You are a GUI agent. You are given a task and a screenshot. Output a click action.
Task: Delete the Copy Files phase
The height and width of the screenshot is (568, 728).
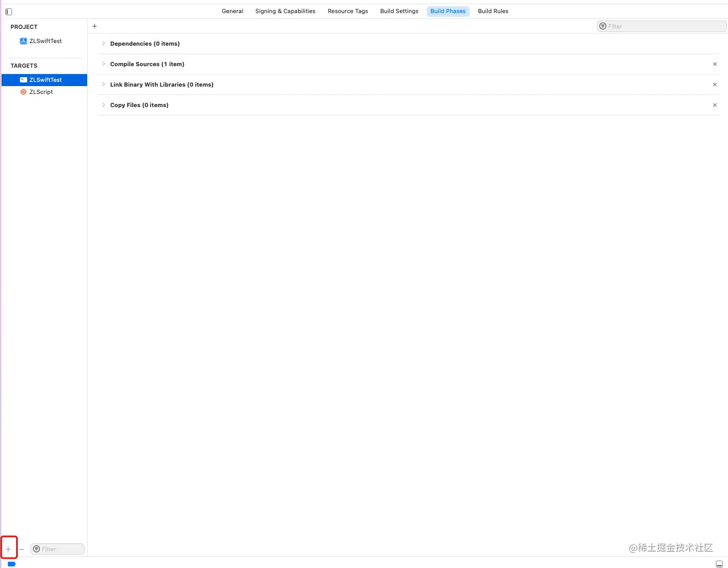point(715,105)
